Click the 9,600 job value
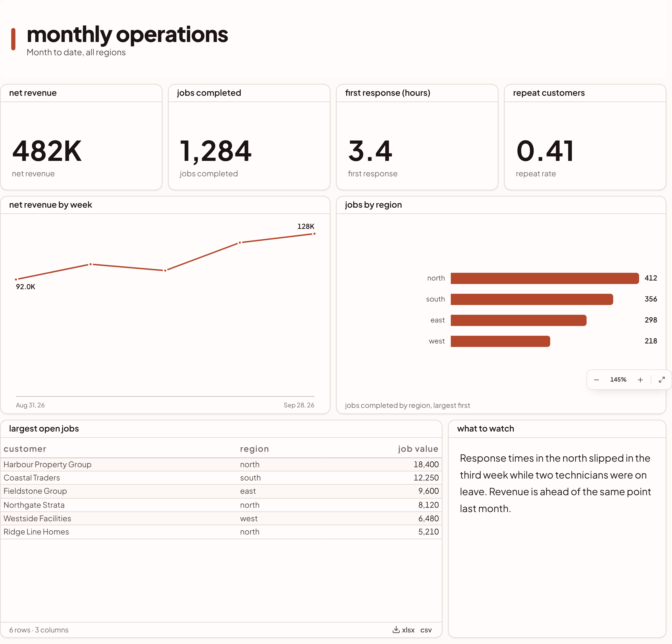 [x=428, y=491]
